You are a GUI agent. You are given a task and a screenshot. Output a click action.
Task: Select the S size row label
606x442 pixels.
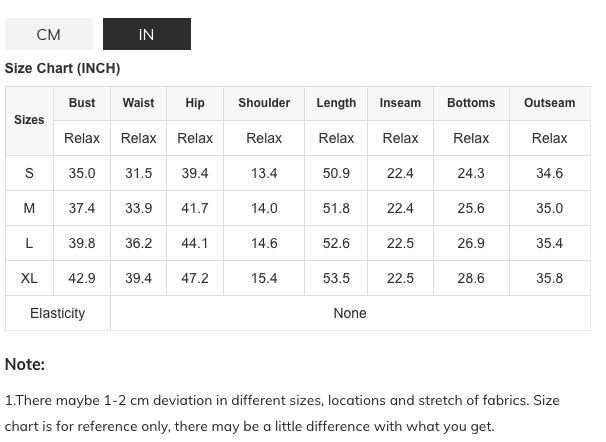click(29, 173)
